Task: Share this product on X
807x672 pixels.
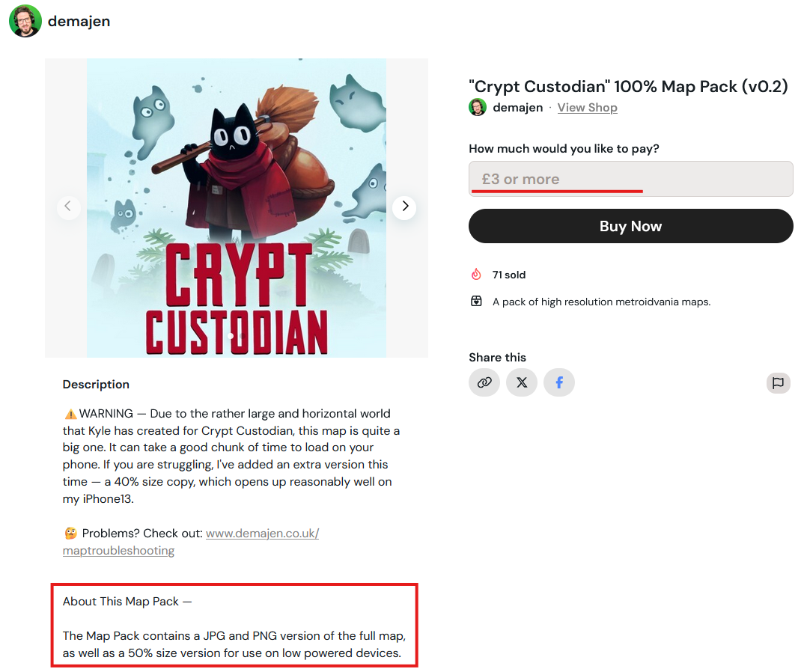Action: pos(522,382)
